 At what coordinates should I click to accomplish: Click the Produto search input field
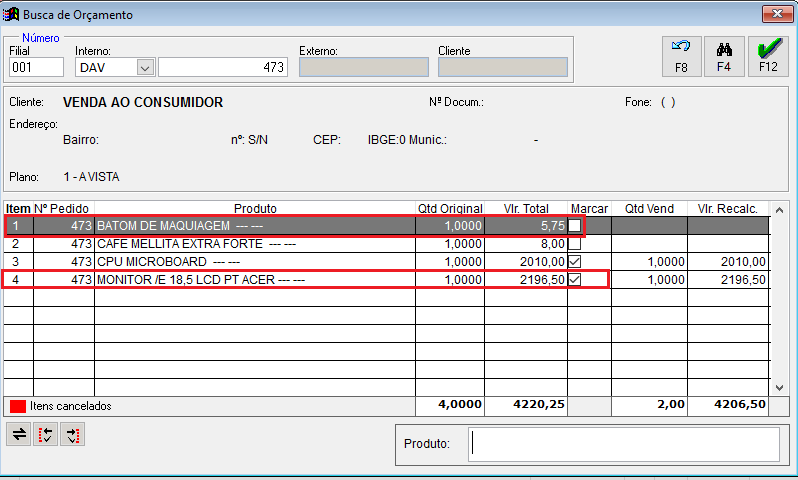click(x=624, y=443)
